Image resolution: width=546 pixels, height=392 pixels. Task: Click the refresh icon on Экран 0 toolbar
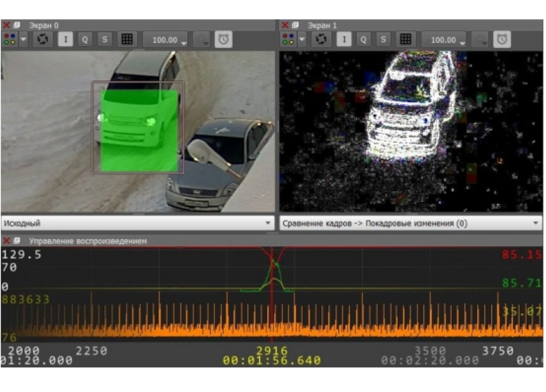[x=43, y=39]
